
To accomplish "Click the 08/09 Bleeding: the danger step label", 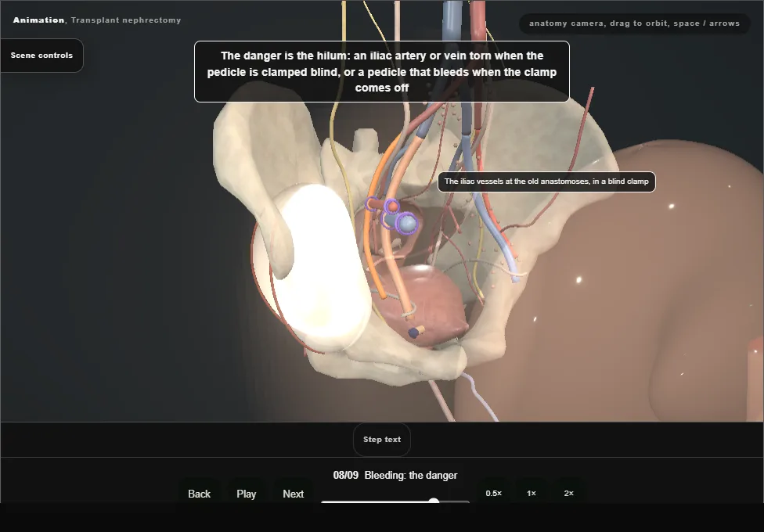I will pyautogui.click(x=395, y=475).
